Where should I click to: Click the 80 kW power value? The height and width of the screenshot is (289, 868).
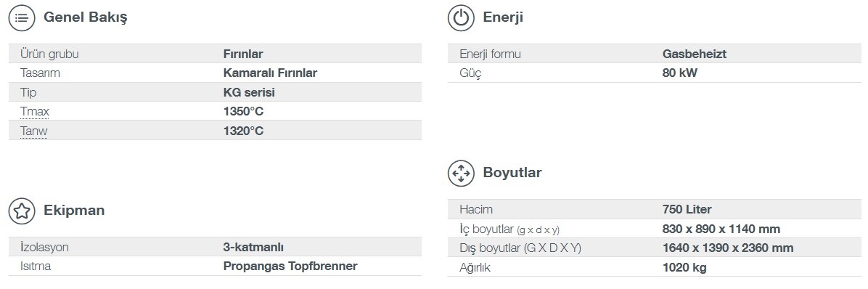click(680, 73)
